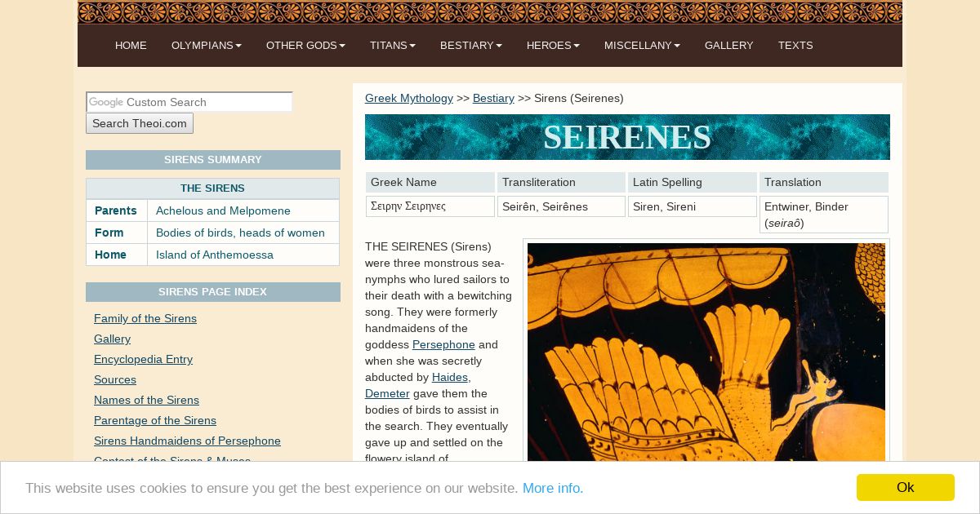Viewport: 980px width, 514px height.
Task: Go to Family of the Sirens section
Action: [x=145, y=318]
